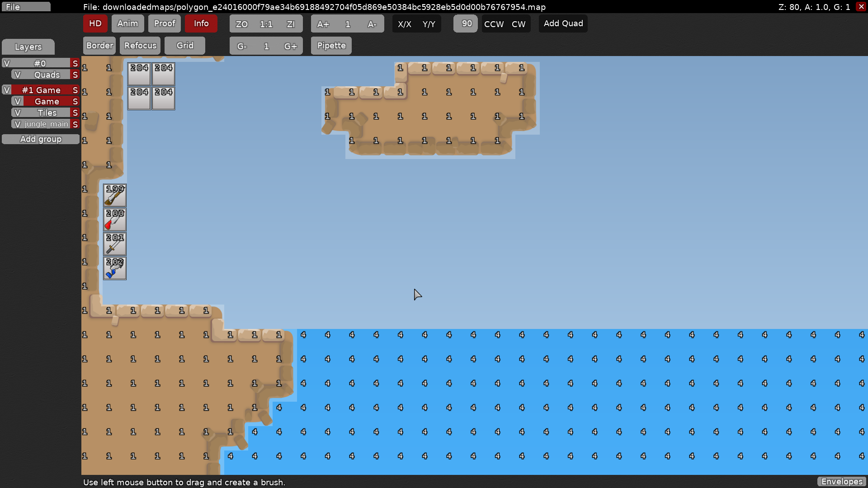The width and height of the screenshot is (868, 488).
Task: Activate the Pipette tool
Action: (x=331, y=46)
